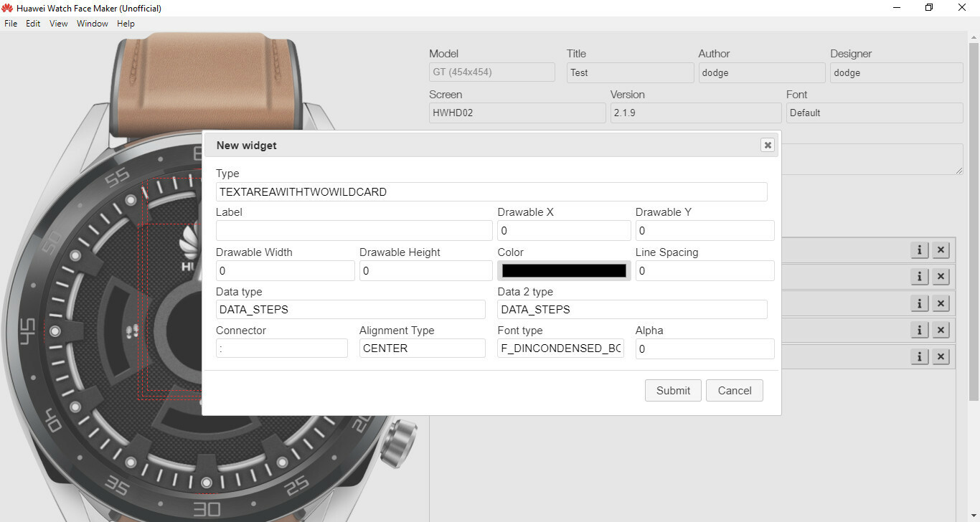Screen dimensions: 980x522
Task: Click the Huawei logo in title bar
Action: [x=8, y=8]
